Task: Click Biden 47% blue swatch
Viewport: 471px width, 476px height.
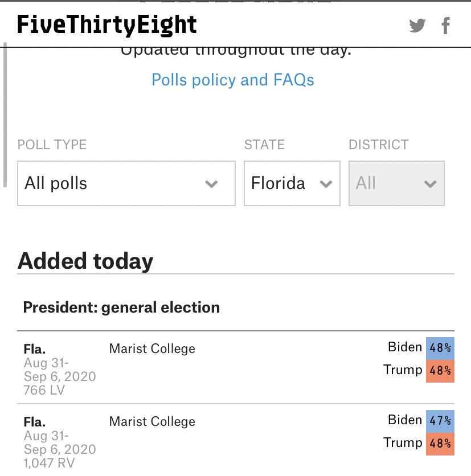Action: 440,421
